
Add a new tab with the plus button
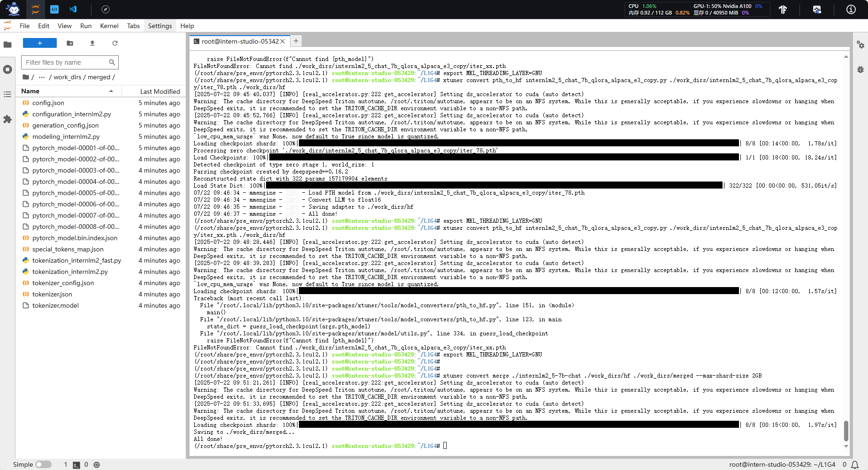point(296,41)
